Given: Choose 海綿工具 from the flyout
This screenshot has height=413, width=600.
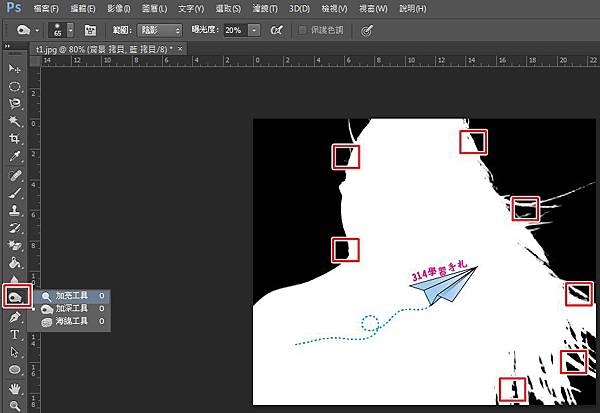Looking at the screenshot, I should 70,321.
